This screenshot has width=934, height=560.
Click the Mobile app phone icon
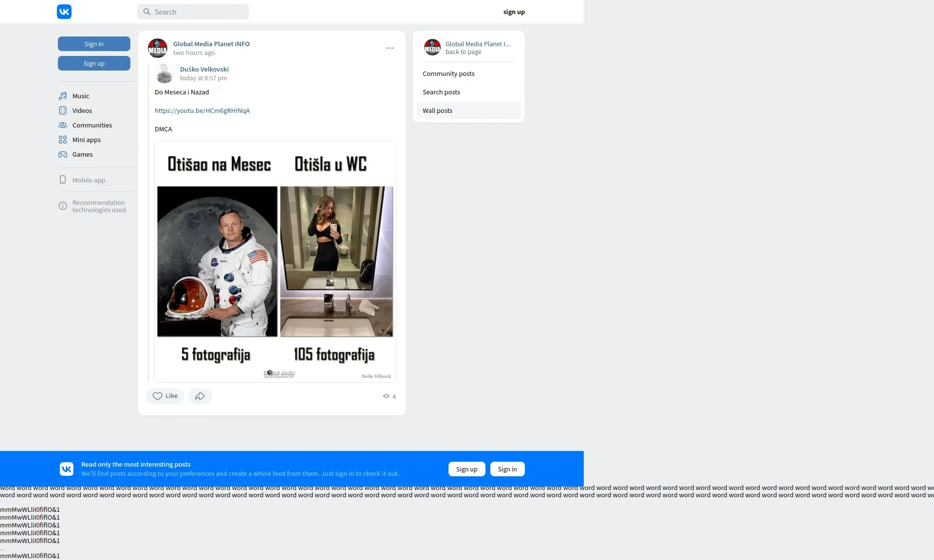click(63, 180)
